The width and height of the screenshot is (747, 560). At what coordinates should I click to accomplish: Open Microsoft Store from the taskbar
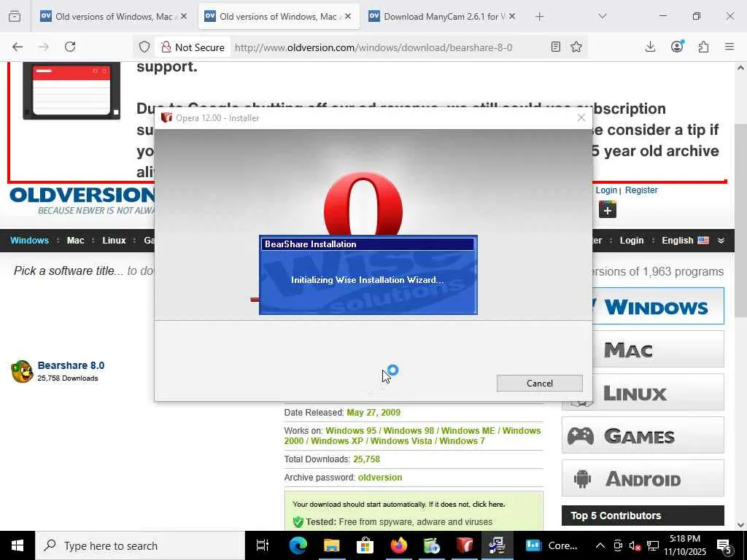tap(365, 545)
